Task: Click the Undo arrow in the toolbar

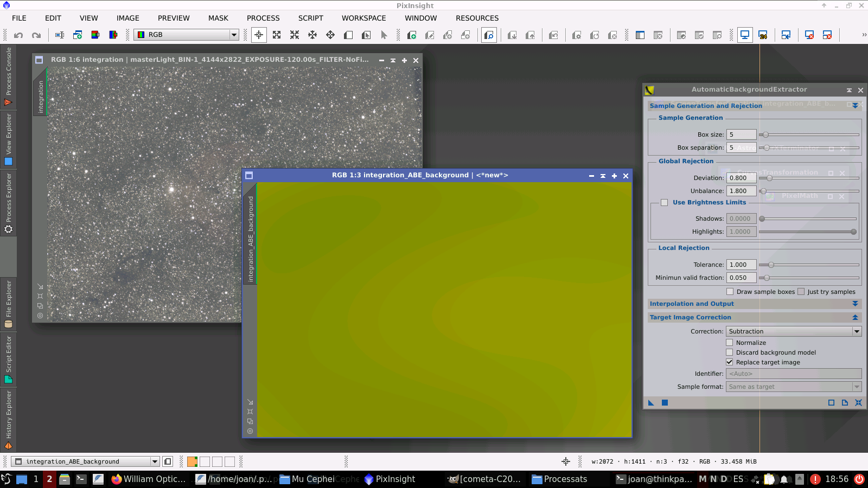Action: (x=18, y=35)
